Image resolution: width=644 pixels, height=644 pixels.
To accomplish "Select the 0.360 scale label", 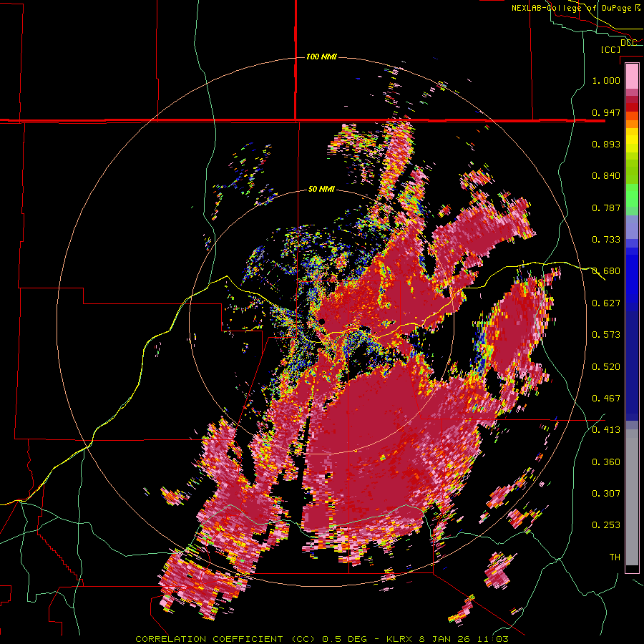I will 606,462.
